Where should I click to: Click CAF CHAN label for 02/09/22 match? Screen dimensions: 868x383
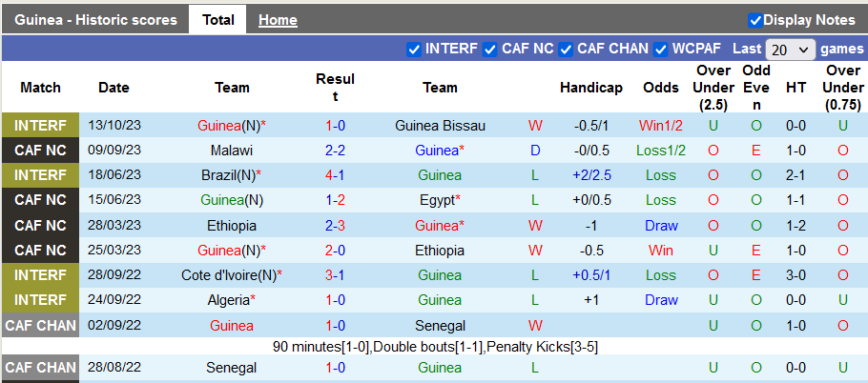(x=41, y=325)
